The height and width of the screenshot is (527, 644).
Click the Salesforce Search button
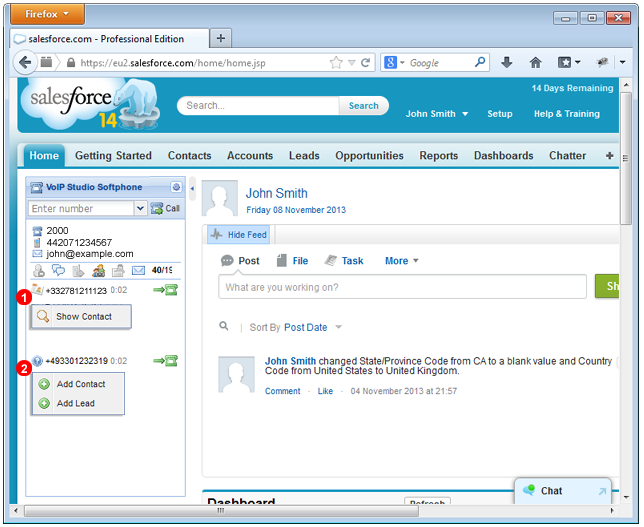pos(364,106)
